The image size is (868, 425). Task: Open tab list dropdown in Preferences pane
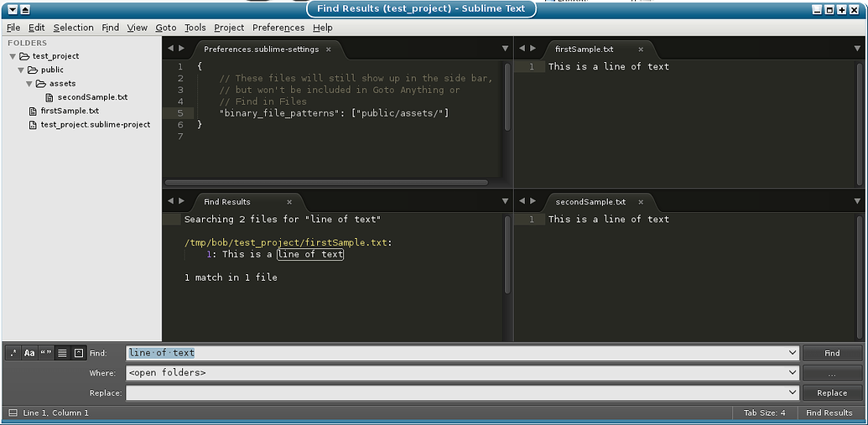coord(506,49)
